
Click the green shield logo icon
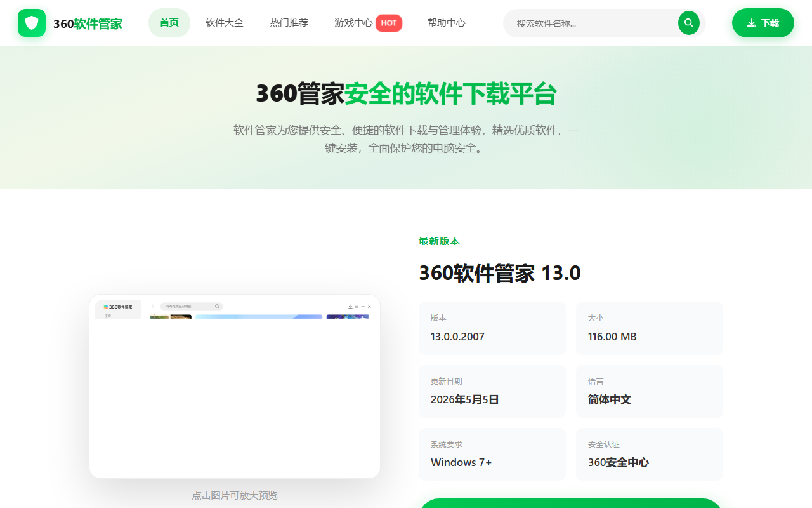point(32,23)
